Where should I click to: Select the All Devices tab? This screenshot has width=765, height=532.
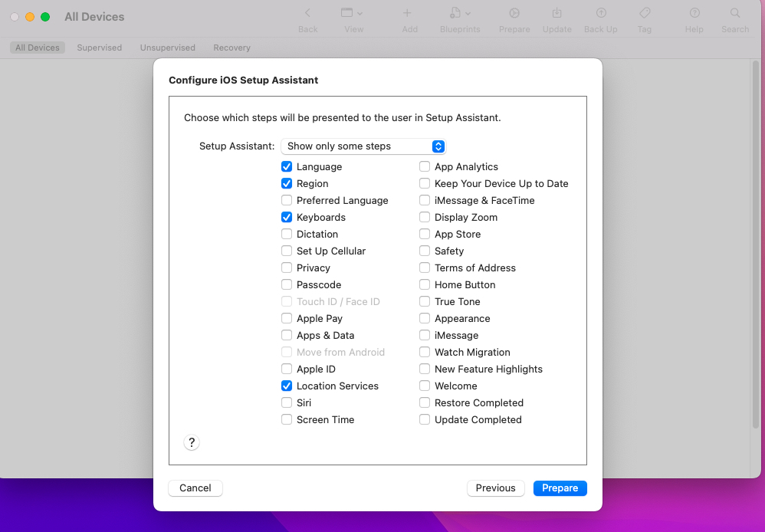[x=37, y=48]
